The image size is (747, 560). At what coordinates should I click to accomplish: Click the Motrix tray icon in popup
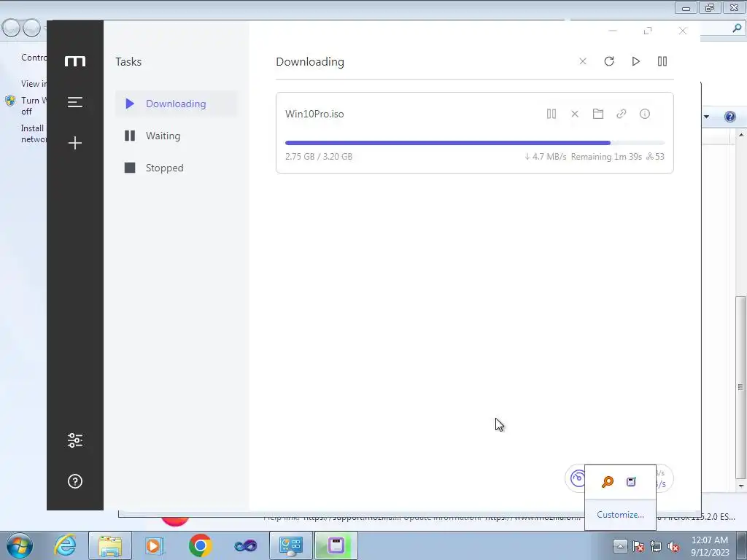pyautogui.click(x=631, y=482)
